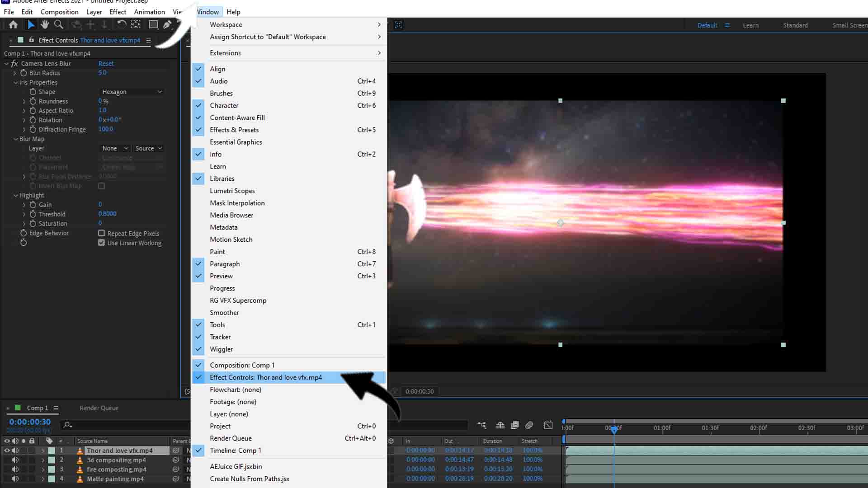Click the Frame Blending icon in timeline toolbar

pos(514,425)
